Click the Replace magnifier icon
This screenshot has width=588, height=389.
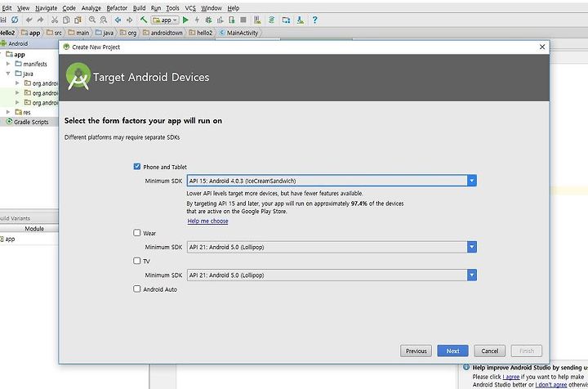click(x=104, y=20)
